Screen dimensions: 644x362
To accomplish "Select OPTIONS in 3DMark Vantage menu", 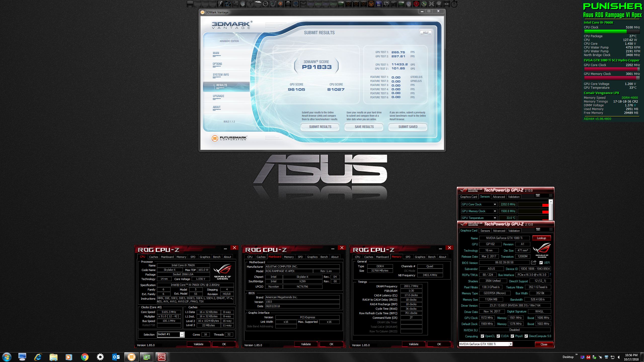I will pos(217,64).
